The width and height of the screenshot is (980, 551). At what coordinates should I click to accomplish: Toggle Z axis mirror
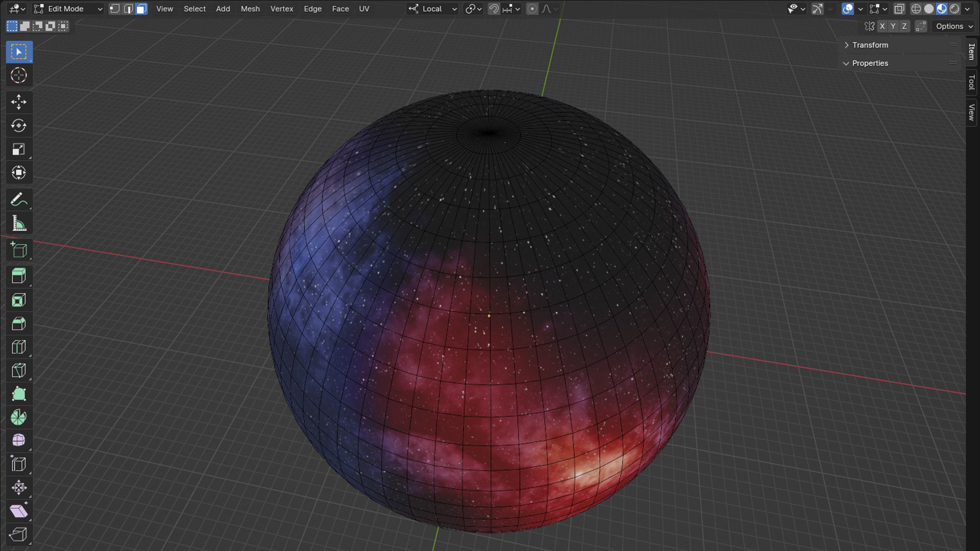pos(904,26)
